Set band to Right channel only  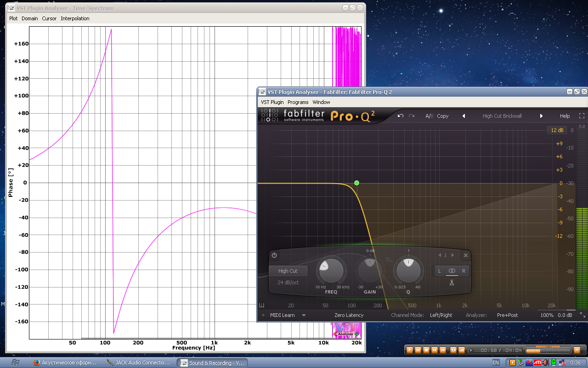click(x=464, y=271)
